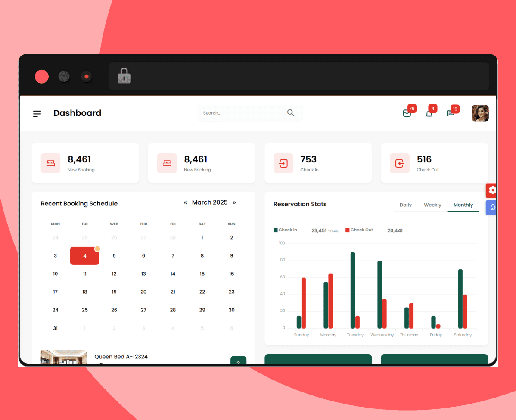The height and width of the screenshot is (420, 516).
Task: Open the blue theme droplet button
Action: (492, 207)
